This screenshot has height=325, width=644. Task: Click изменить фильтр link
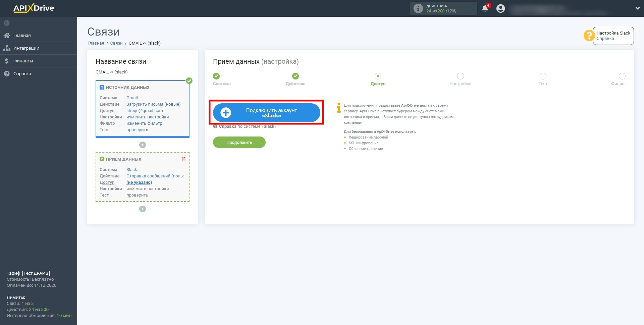144,123
